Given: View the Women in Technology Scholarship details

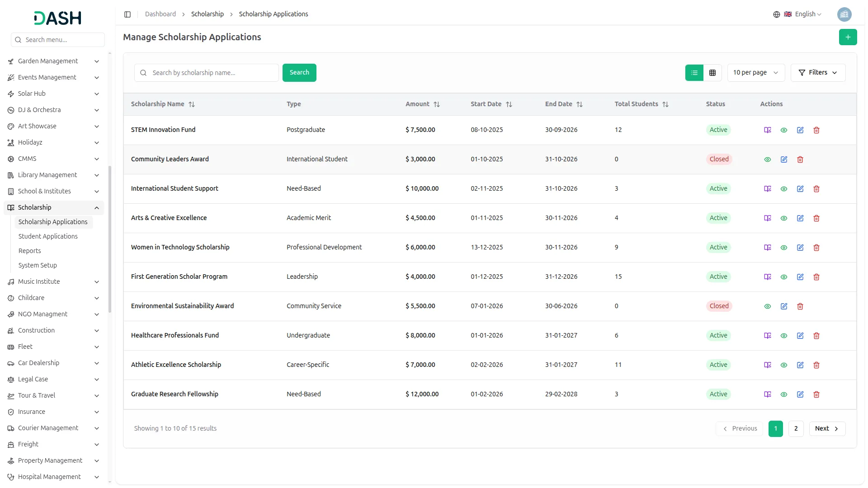Looking at the screenshot, I should [784, 248].
